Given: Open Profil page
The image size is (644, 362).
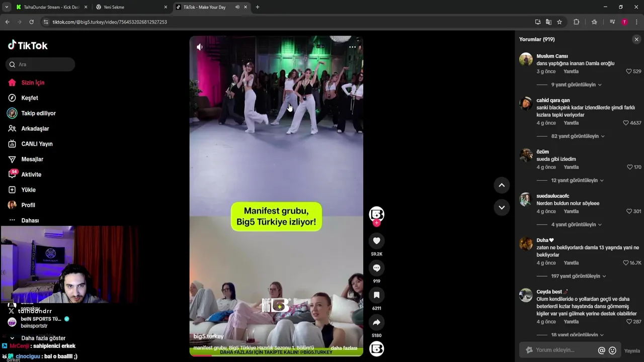Looking at the screenshot, I should [28, 205].
